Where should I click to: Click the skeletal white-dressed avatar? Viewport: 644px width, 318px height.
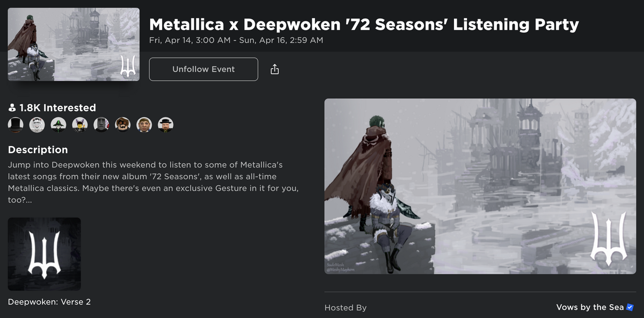[37, 124]
